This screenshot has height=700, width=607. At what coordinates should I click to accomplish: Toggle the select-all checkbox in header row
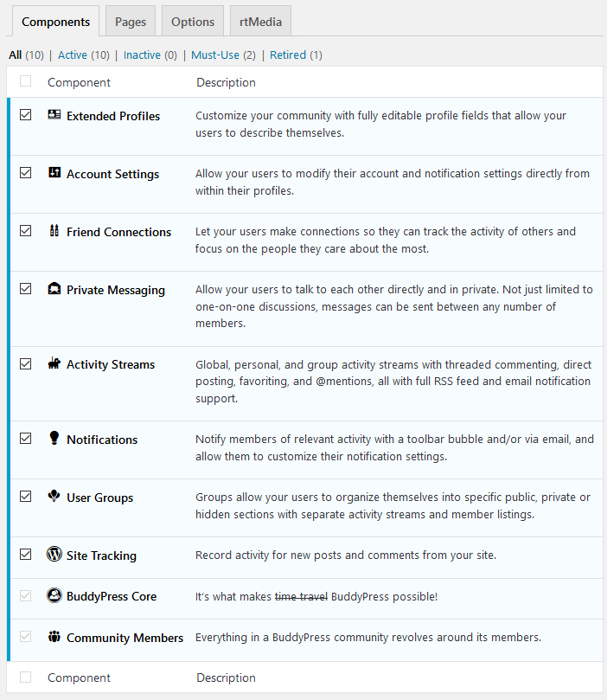click(x=25, y=81)
